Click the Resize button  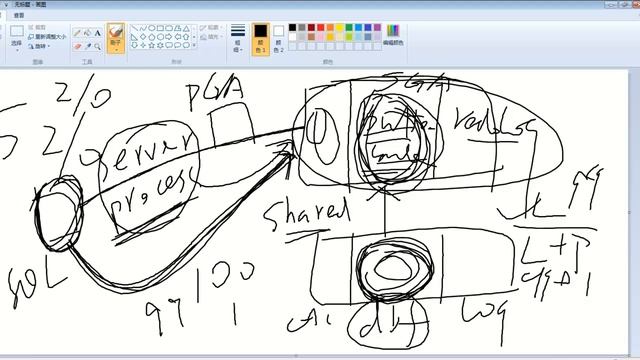pos(47,37)
